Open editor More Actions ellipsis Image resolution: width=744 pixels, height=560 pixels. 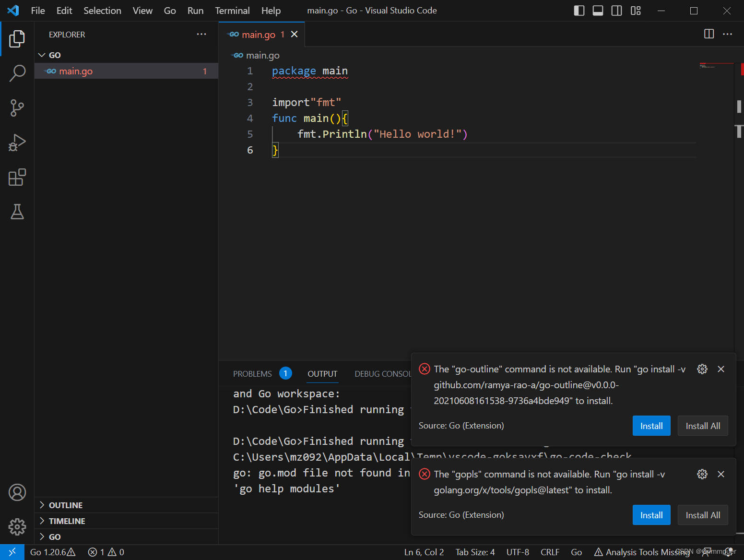[728, 34]
